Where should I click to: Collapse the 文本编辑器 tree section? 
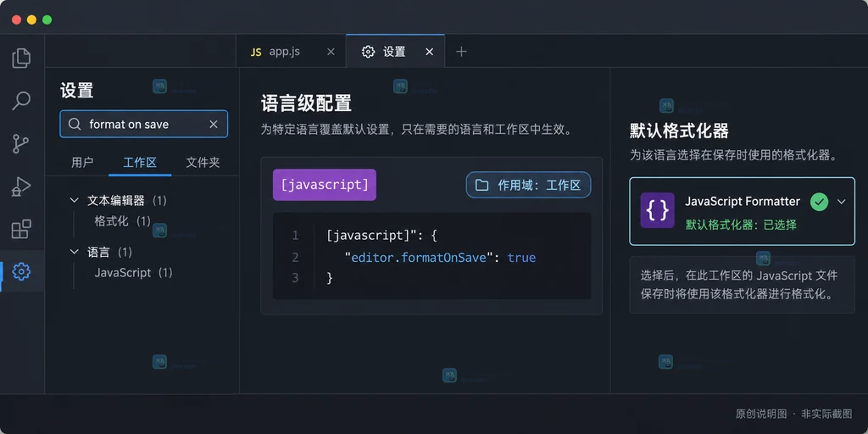pos(75,200)
